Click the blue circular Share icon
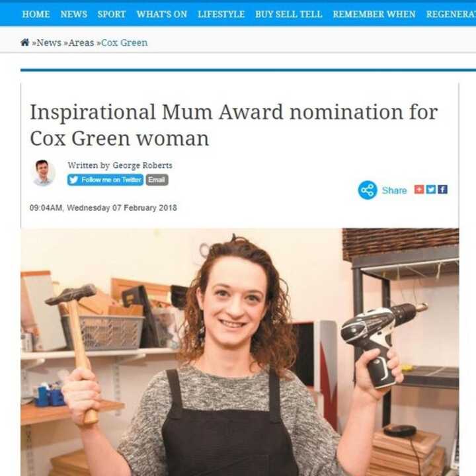Viewport: 476px width, 476px height. 368,190
